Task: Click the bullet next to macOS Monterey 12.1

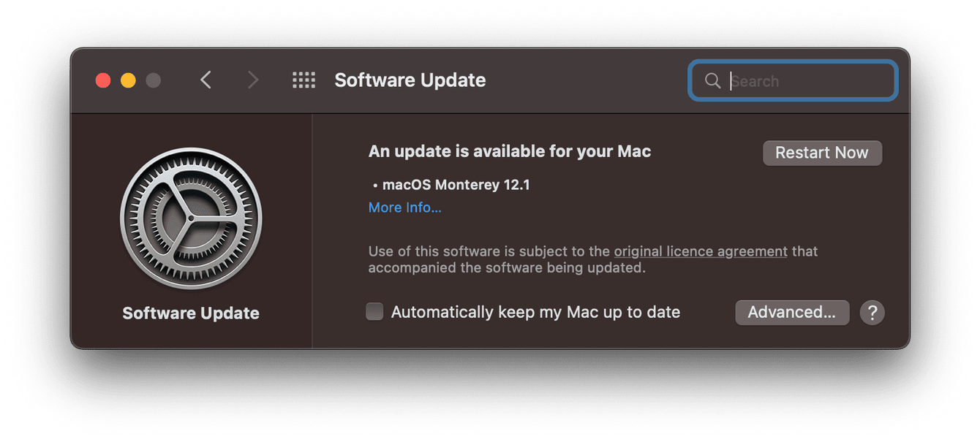Action: coord(374,184)
